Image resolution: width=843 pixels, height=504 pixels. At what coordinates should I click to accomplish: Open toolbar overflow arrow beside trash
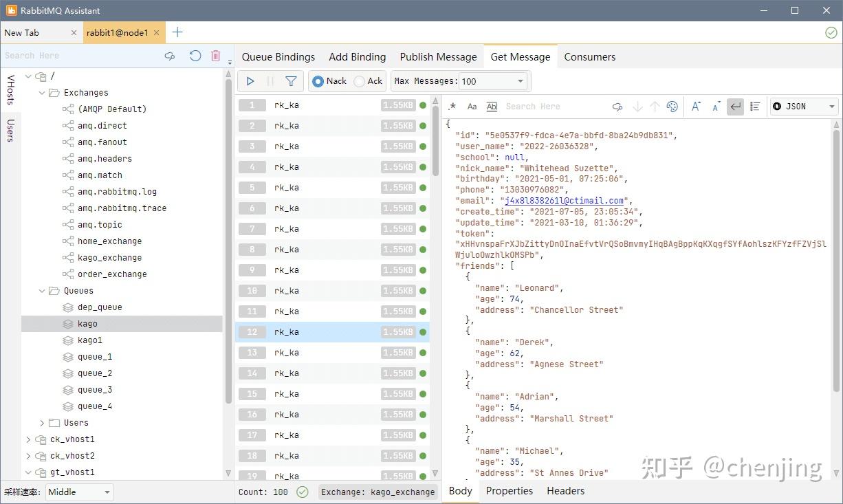click(230, 62)
